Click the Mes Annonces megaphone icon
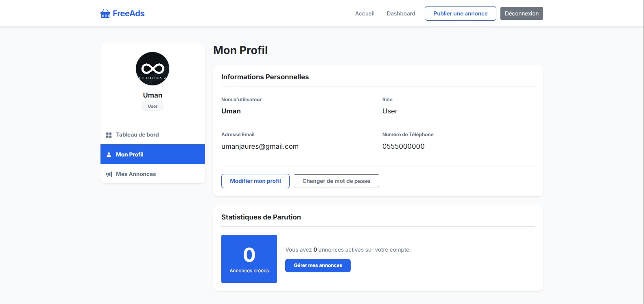This screenshot has height=304, width=644. [109, 174]
